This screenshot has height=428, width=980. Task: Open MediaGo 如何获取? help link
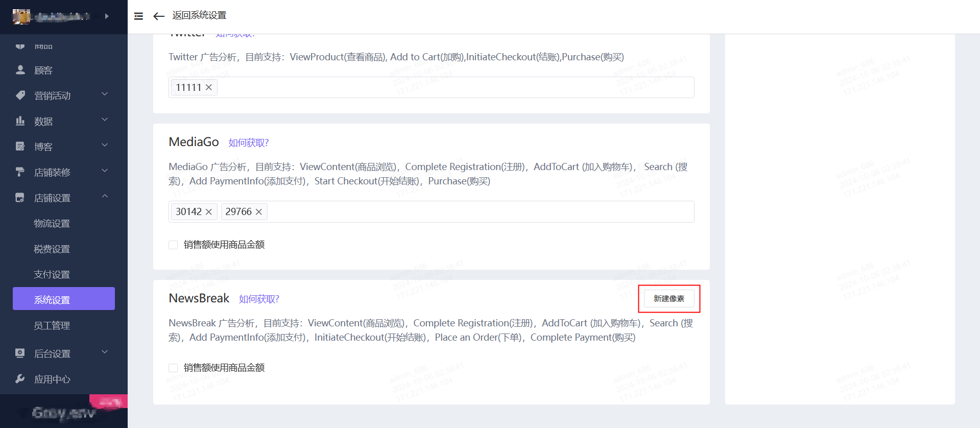[249, 143]
